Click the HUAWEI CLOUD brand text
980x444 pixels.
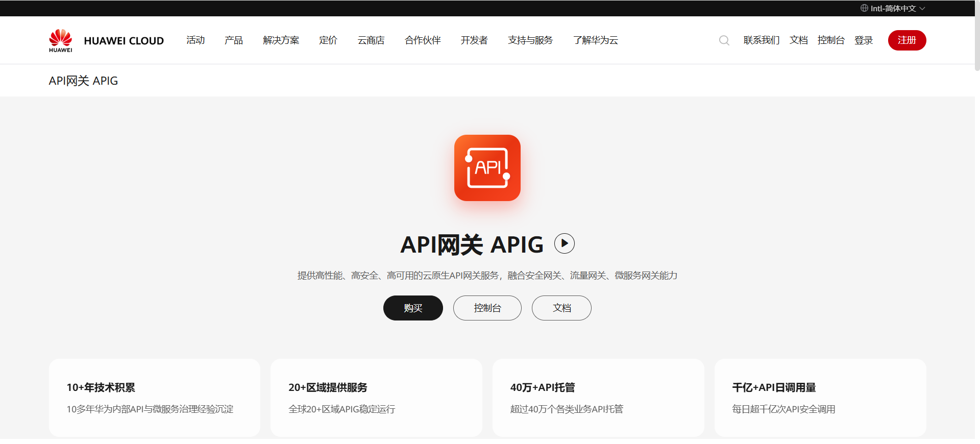[124, 41]
